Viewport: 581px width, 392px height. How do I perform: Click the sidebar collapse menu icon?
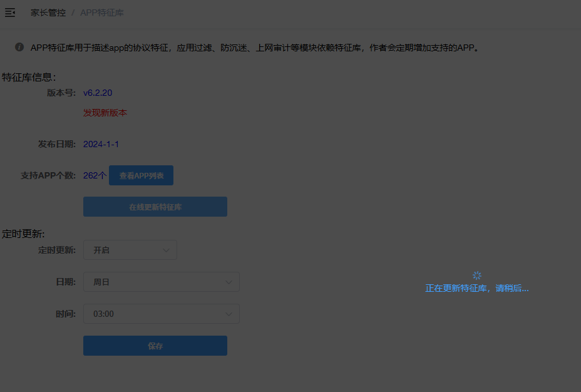point(10,13)
